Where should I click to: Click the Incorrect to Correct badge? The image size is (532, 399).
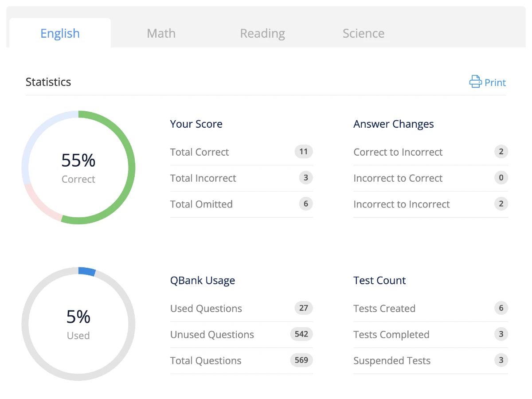pos(501,178)
